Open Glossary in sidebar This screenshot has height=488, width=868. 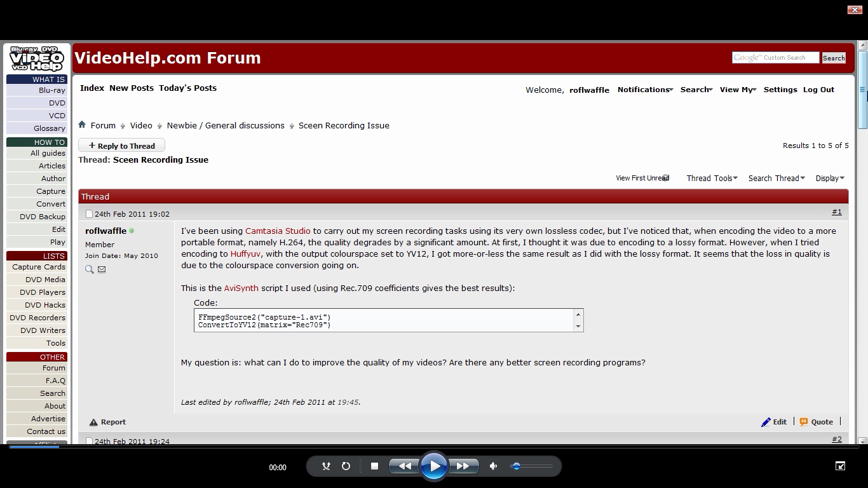pos(36,128)
